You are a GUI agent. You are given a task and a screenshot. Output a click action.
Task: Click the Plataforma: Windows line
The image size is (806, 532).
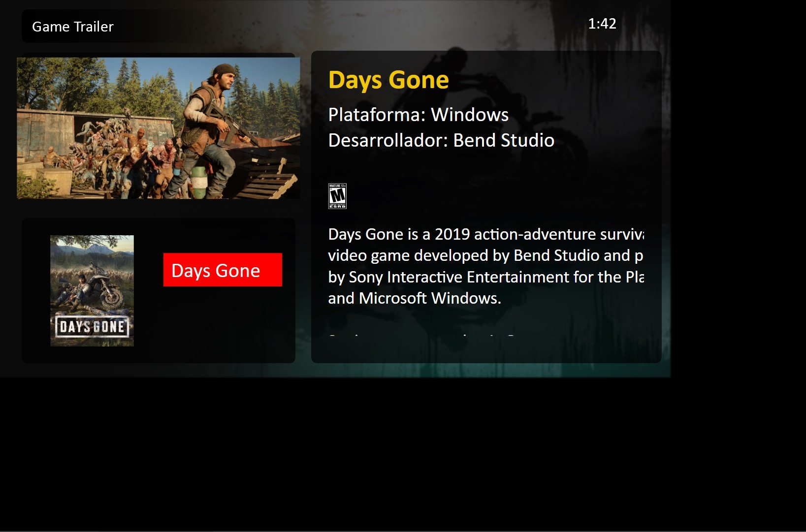419,115
